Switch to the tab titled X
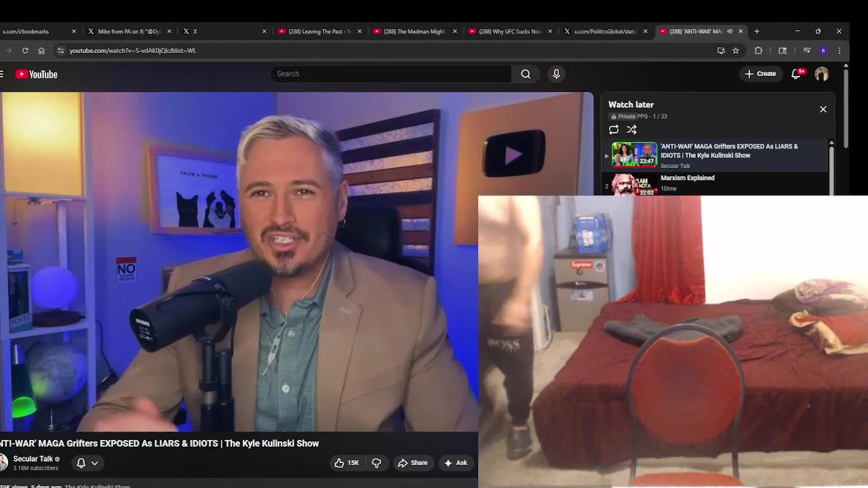The width and height of the screenshot is (868, 488). [x=224, y=31]
